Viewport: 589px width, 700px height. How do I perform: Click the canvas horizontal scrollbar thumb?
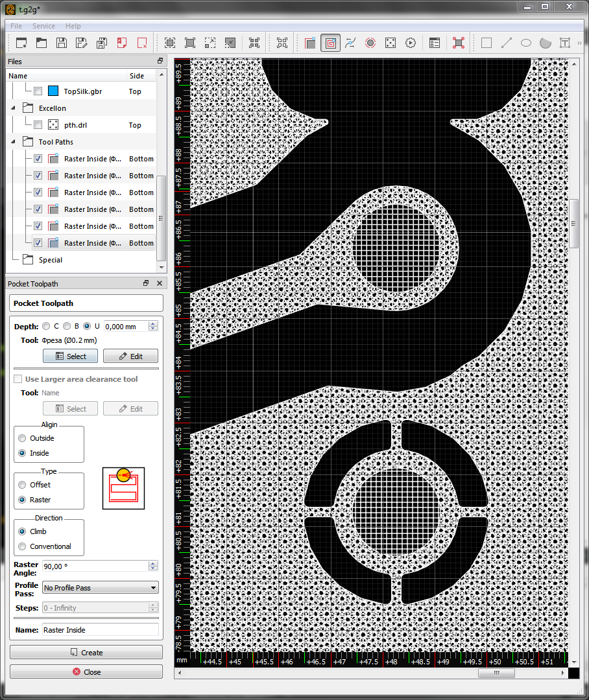pyautogui.click(x=496, y=673)
